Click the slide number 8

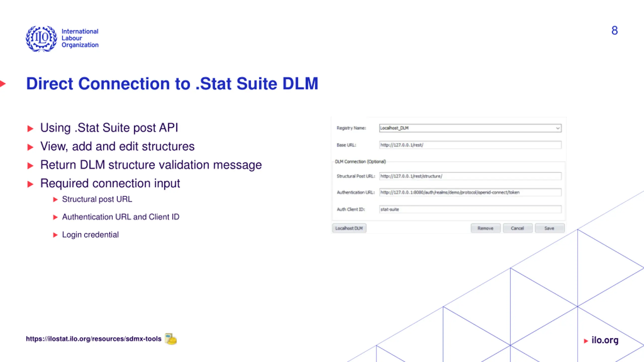[615, 31]
